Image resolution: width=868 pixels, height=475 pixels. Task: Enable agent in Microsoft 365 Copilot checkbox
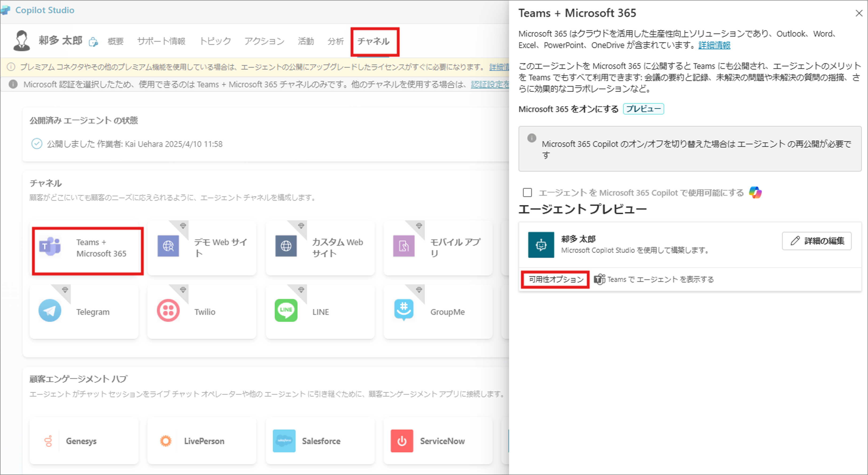coord(527,193)
